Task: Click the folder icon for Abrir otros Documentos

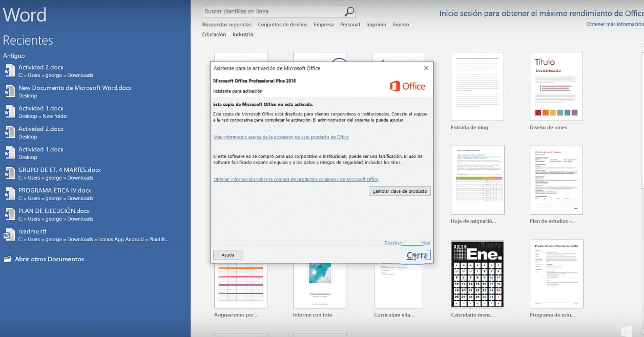Action: (8, 259)
